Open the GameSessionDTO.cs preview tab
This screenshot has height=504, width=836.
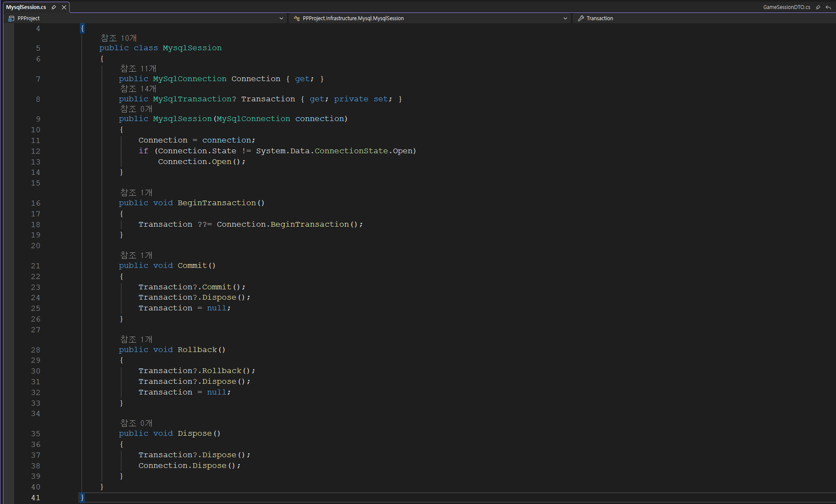(x=786, y=7)
